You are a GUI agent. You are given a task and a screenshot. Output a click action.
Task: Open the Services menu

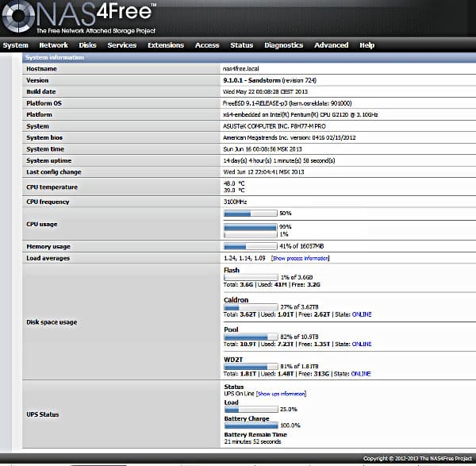pyautogui.click(x=121, y=45)
